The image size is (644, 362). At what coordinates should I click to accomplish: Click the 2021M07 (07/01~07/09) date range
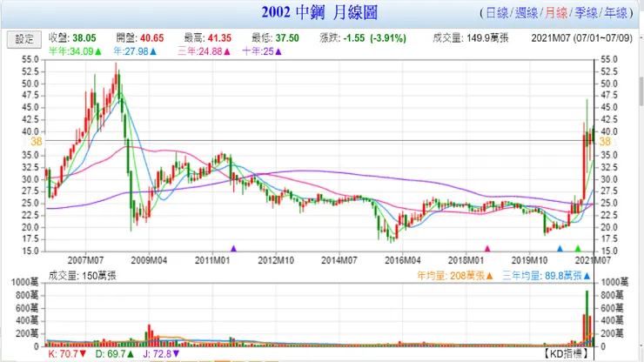click(581, 38)
